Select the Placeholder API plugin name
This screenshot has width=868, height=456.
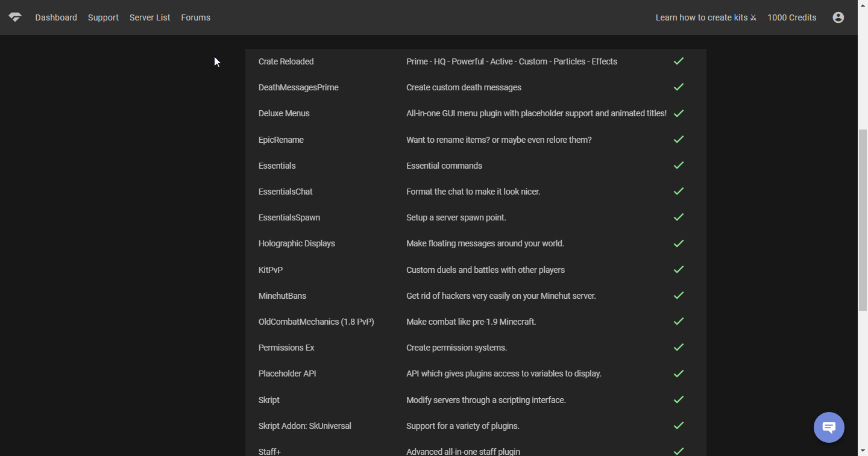coord(288,373)
